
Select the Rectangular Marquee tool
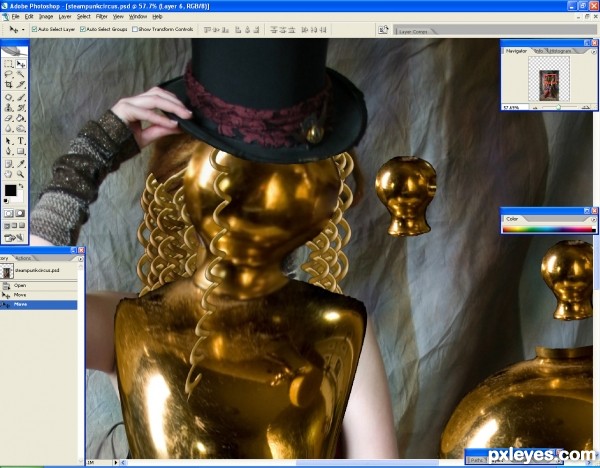[9, 64]
